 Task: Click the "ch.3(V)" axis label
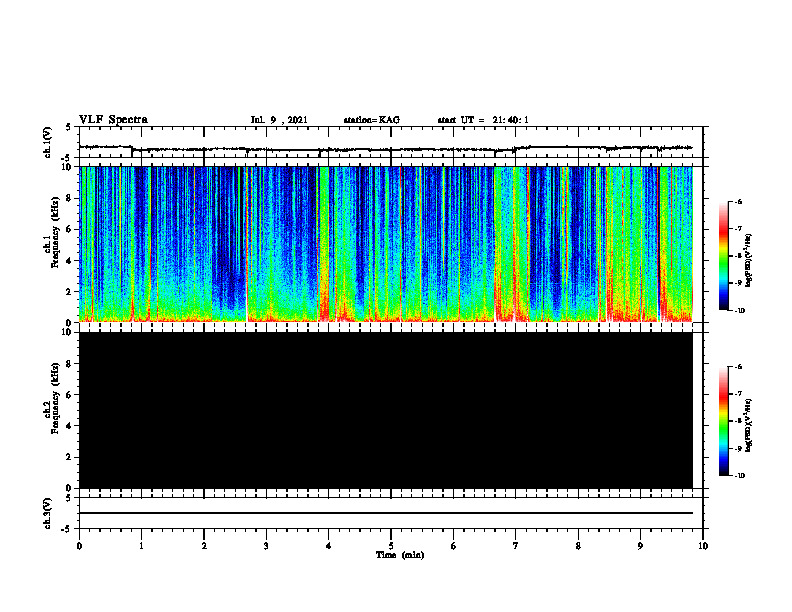pyautogui.click(x=48, y=513)
